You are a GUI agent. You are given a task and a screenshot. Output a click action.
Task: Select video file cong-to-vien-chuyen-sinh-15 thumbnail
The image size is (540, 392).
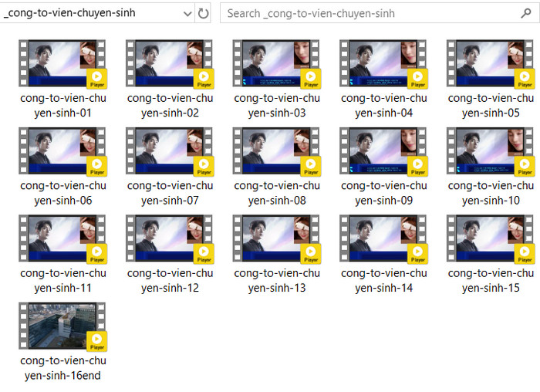[491, 238]
